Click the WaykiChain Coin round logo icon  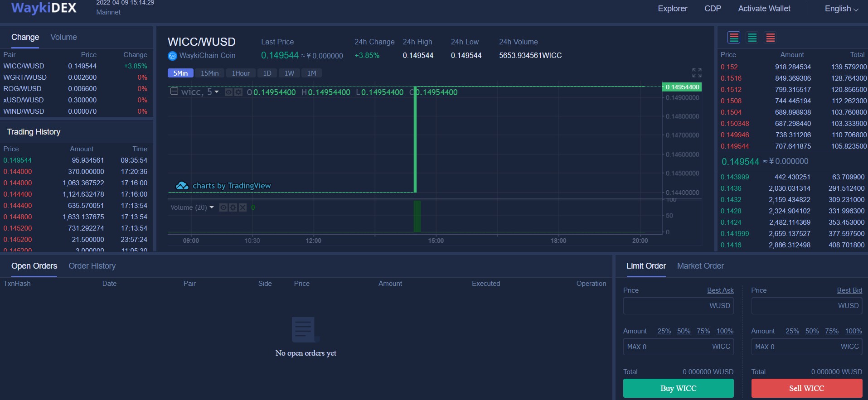pos(172,56)
